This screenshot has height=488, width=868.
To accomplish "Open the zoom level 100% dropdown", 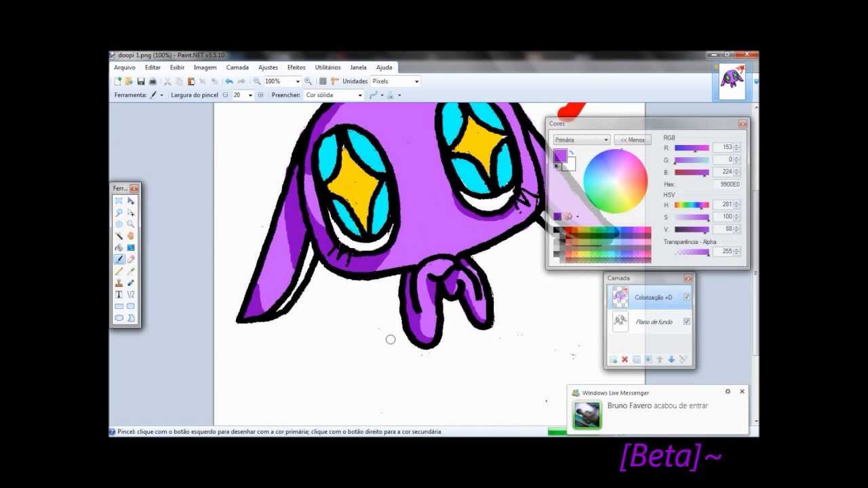I will [298, 81].
